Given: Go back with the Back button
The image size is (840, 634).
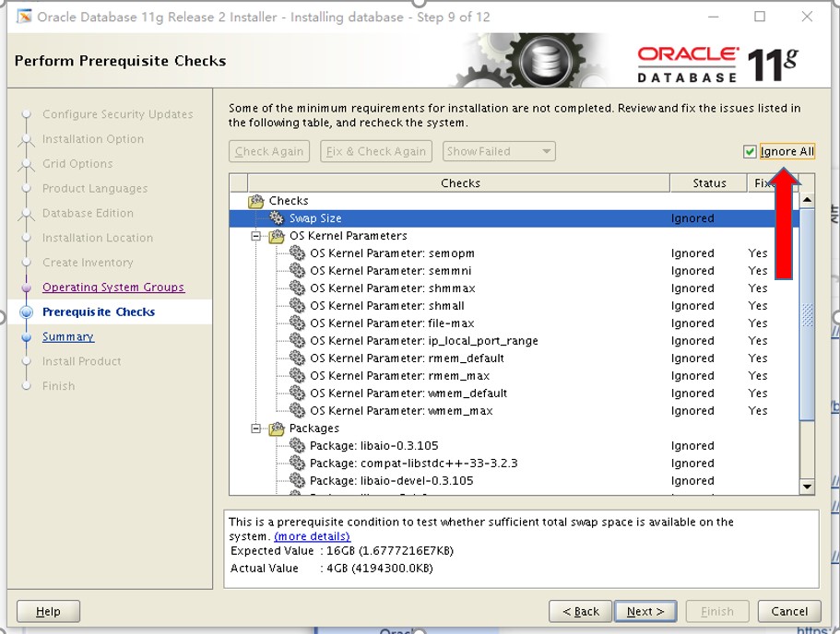Looking at the screenshot, I should [580, 611].
